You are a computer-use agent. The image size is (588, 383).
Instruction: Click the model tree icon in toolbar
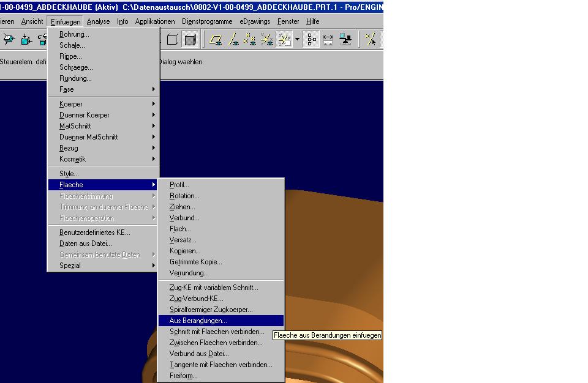tap(311, 39)
